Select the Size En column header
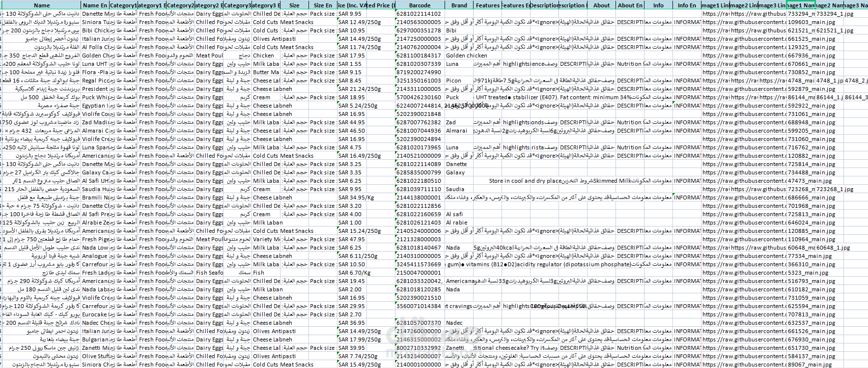 pyautogui.click(x=323, y=5)
